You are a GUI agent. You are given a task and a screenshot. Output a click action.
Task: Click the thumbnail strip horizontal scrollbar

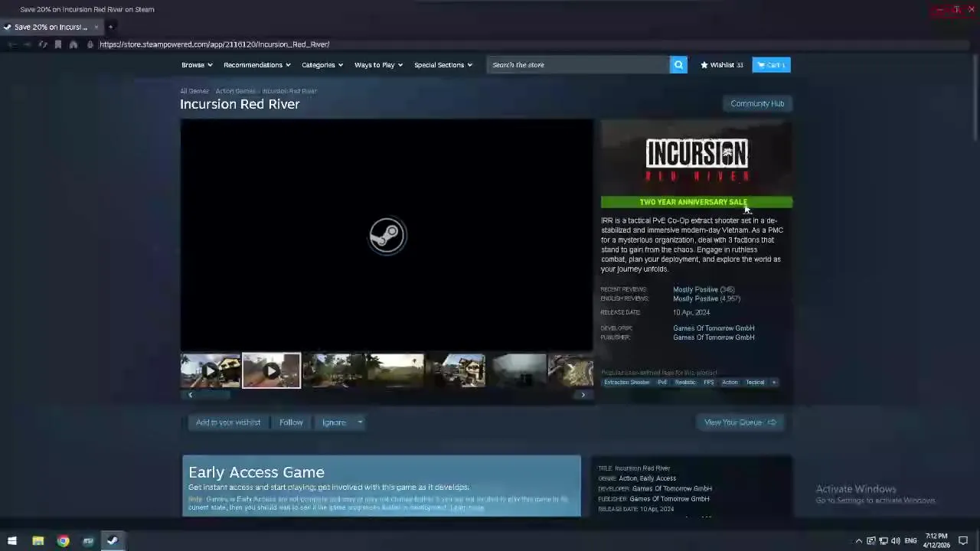tap(387, 395)
